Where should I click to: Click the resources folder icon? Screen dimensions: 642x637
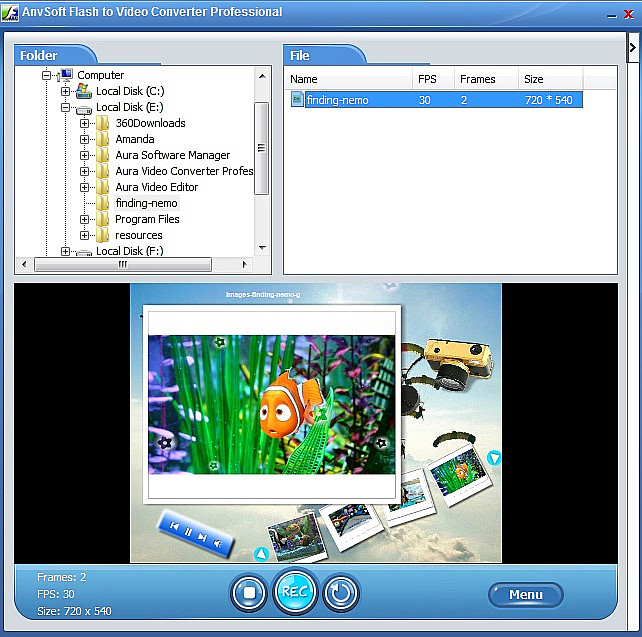[x=102, y=235]
